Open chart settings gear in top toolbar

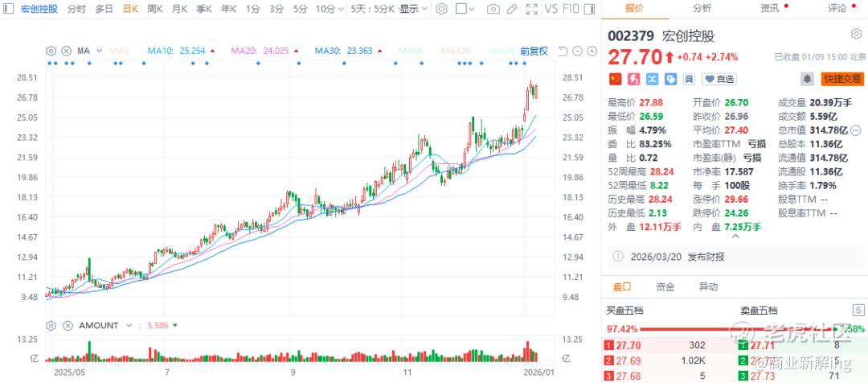click(441, 9)
